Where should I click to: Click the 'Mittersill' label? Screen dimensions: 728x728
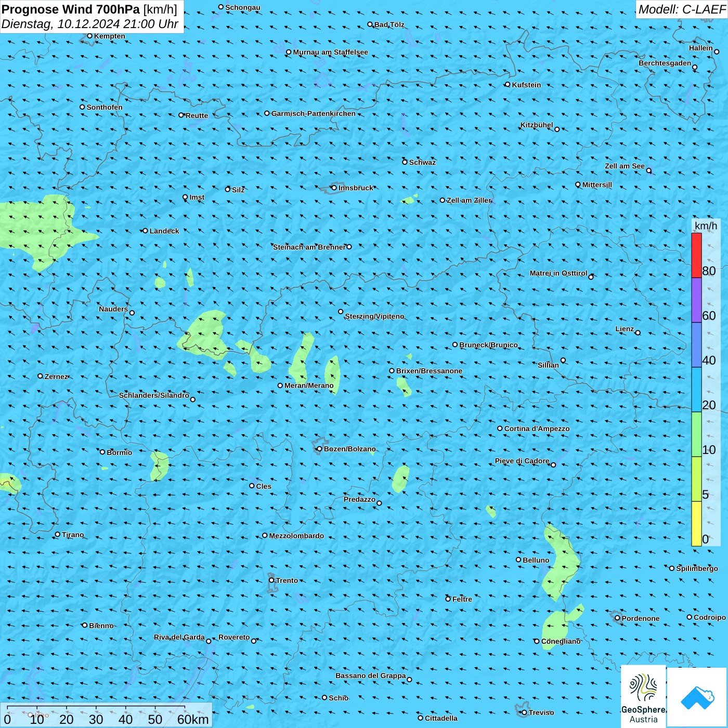click(597, 185)
